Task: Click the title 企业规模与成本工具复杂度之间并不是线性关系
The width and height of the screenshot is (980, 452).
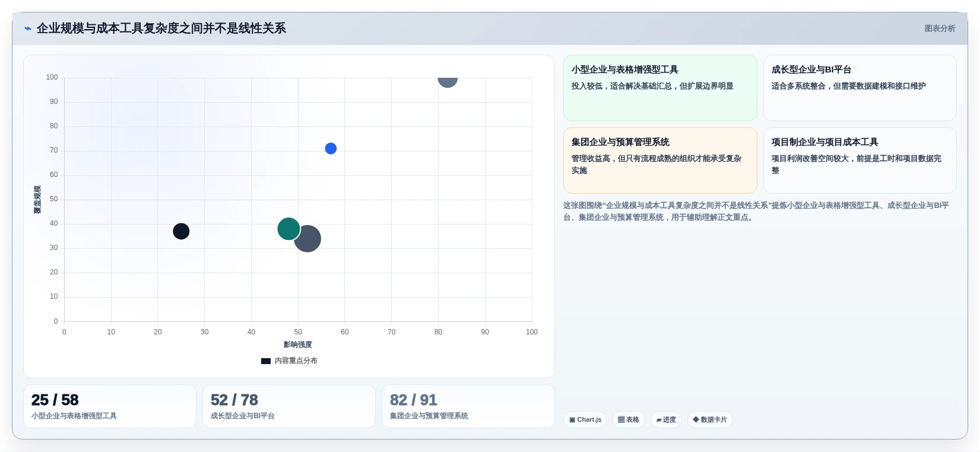Action: [x=161, y=29]
